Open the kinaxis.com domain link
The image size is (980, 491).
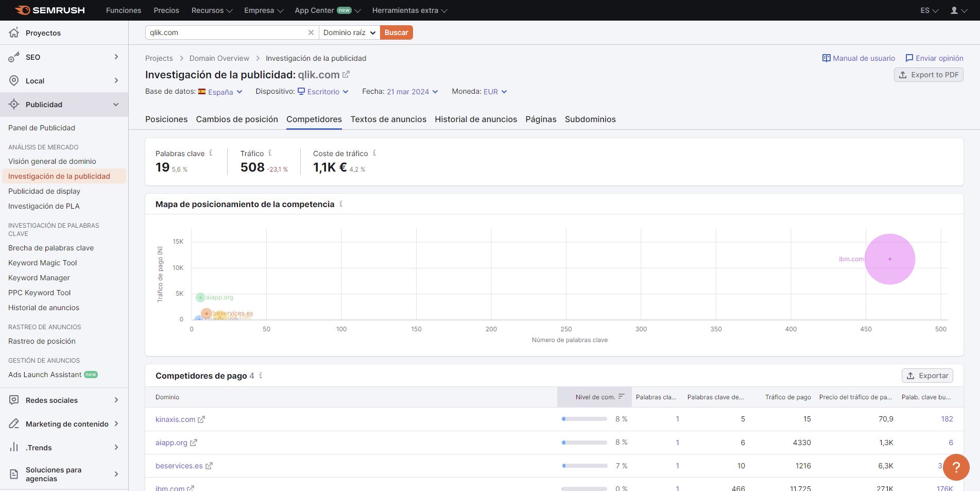point(175,419)
